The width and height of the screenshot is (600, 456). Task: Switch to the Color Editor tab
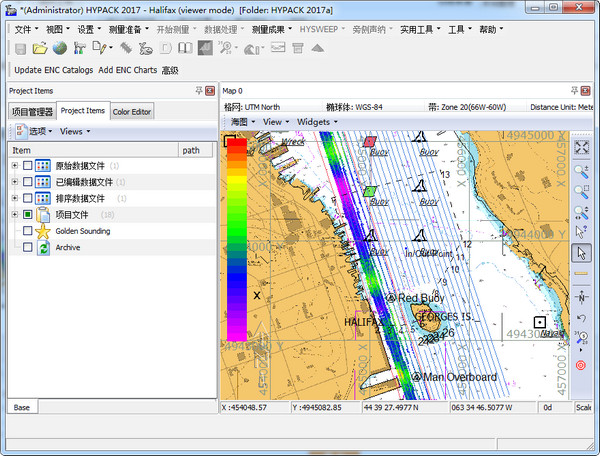point(132,112)
